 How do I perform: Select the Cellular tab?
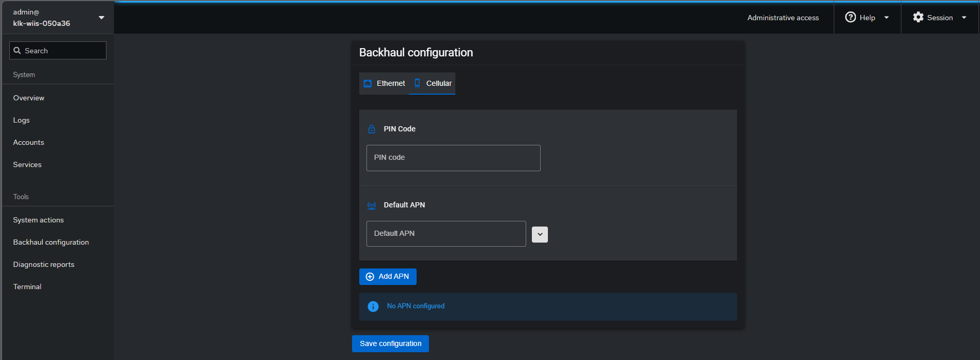click(432, 83)
